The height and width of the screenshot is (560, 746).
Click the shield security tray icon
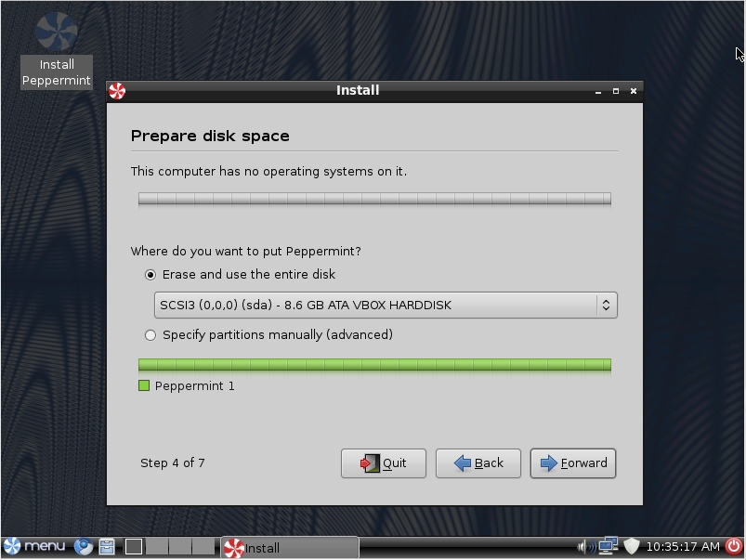632,546
